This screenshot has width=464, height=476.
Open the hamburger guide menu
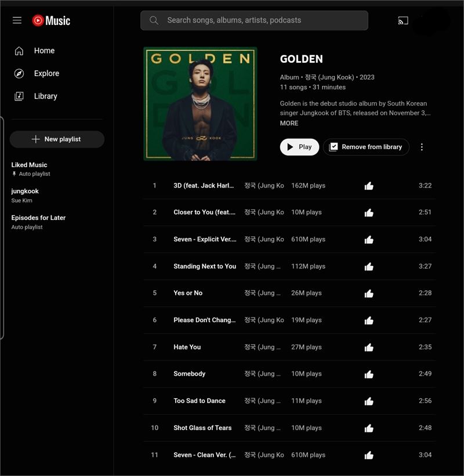tap(17, 20)
